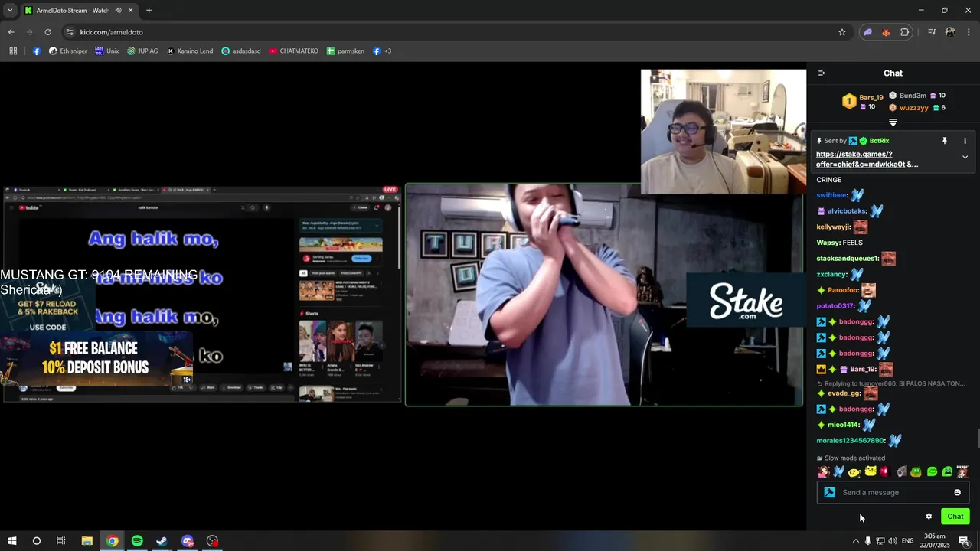Click the BotRix bot name in pinned message
The width and height of the screenshot is (980, 551).
point(879,141)
